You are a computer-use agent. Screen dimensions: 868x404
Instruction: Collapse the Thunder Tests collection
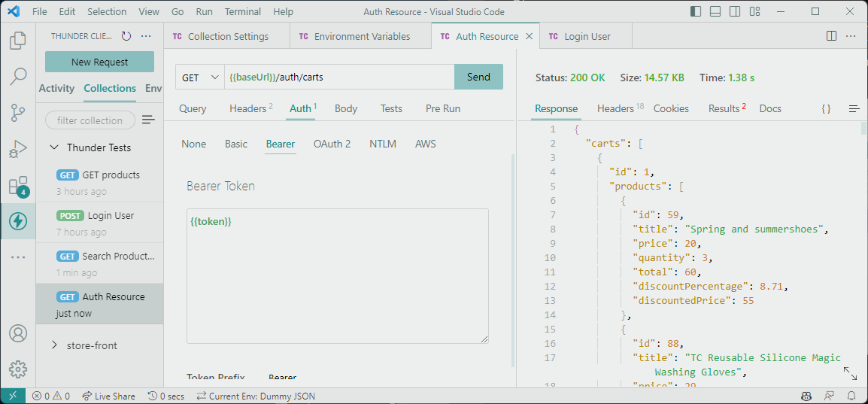pos(54,147)
